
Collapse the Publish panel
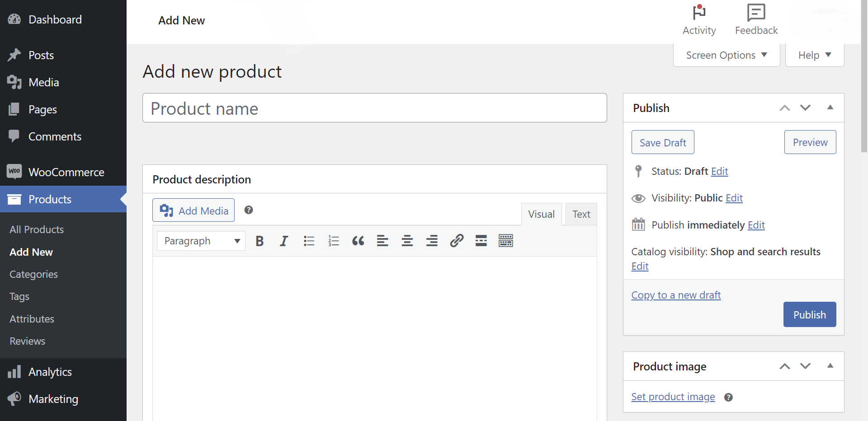pos(830,108)
